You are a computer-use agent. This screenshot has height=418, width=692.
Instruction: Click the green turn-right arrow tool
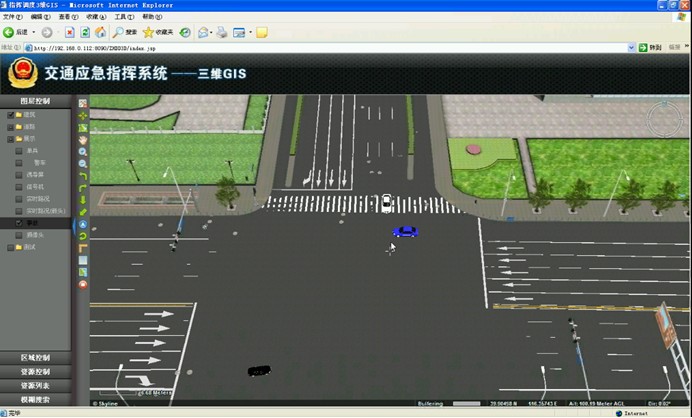[x=83, y=188]
